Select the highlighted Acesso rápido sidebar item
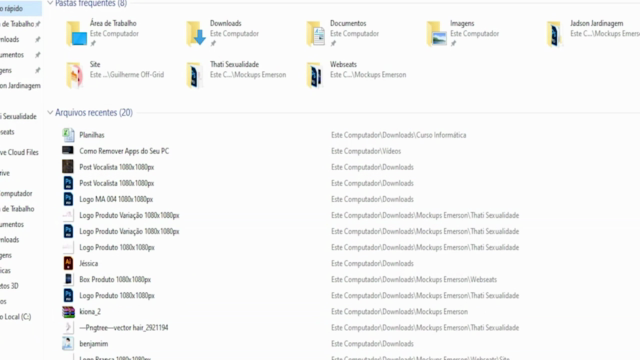This screenshot has width=640, height=360. click(20, 8)
